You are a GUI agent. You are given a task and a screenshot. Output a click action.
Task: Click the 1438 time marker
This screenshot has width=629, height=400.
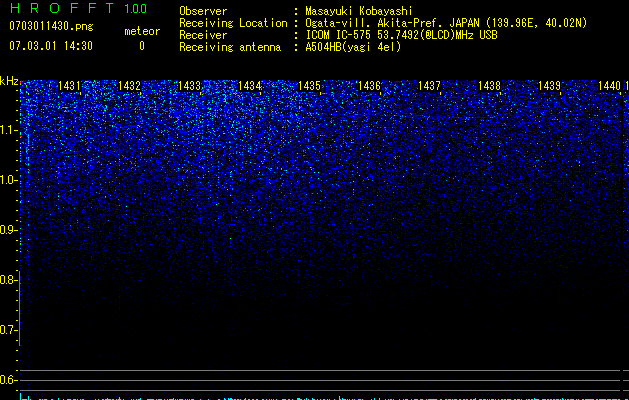489,86
